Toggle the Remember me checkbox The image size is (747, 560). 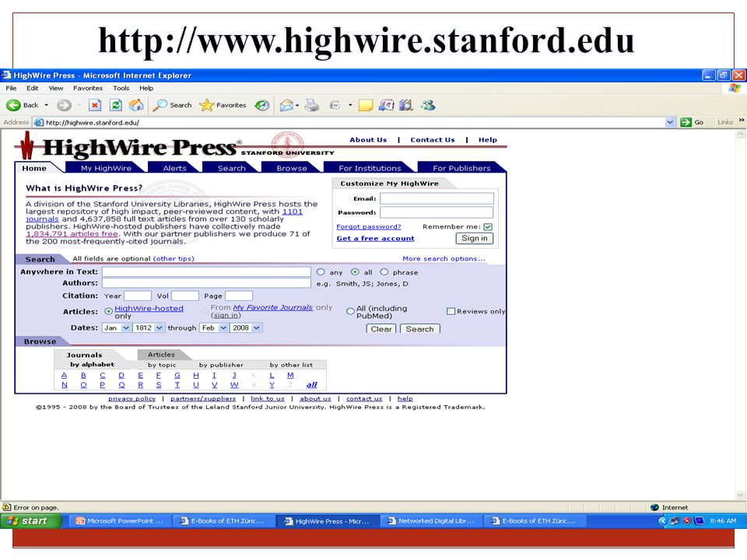pos(488,227)
